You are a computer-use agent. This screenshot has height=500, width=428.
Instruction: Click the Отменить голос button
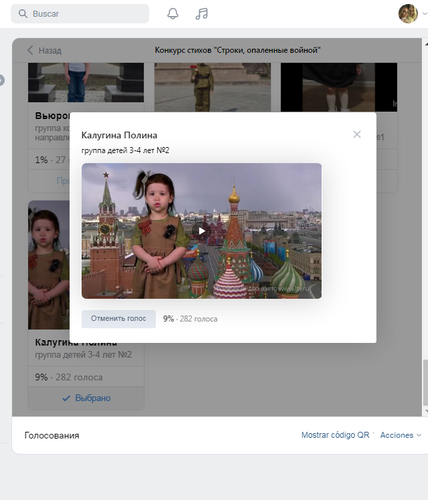click(119, 319)
